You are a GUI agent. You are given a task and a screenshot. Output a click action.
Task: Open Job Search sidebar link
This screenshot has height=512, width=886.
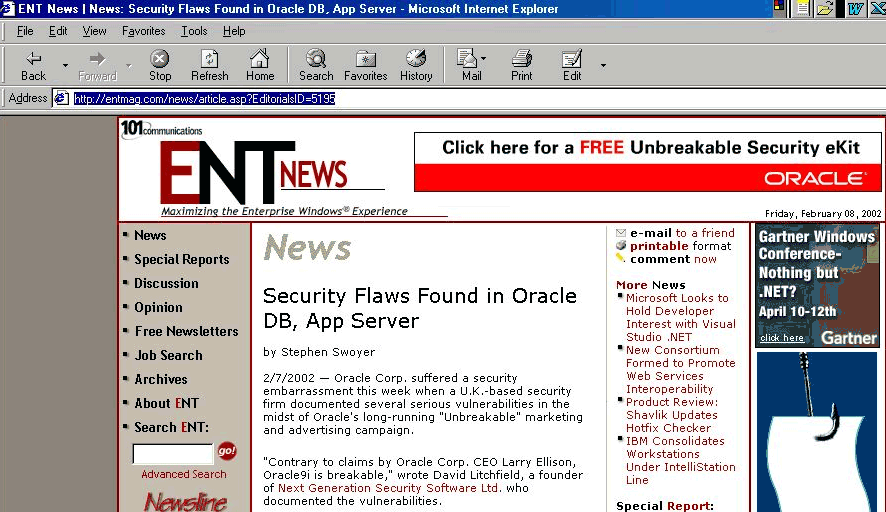click(x=168, y=355)
